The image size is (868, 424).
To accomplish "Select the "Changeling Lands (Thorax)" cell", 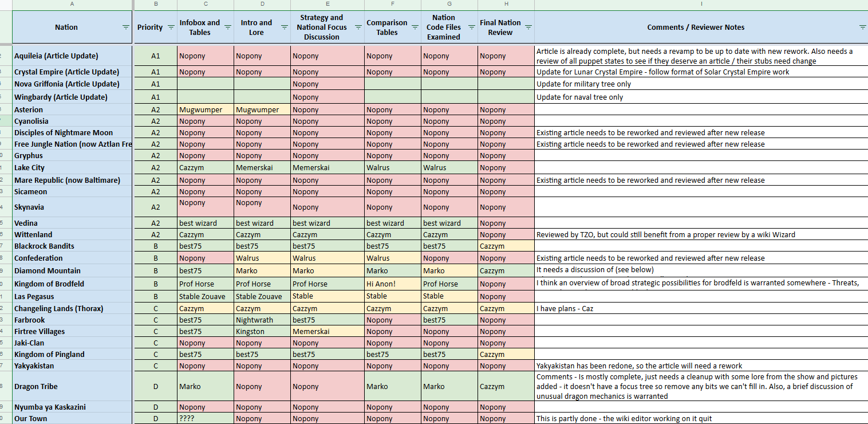I will coord(72,309).
